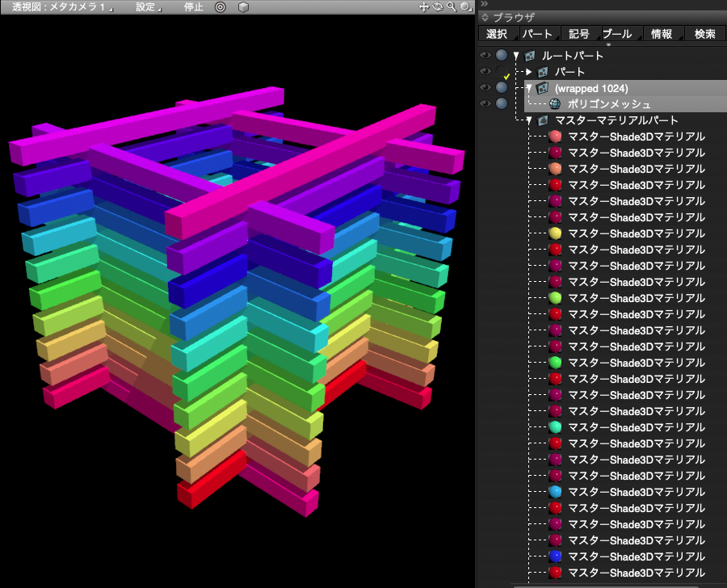Expand the パート node with its triangle
The image size is (727, 588).
point(529,72)
